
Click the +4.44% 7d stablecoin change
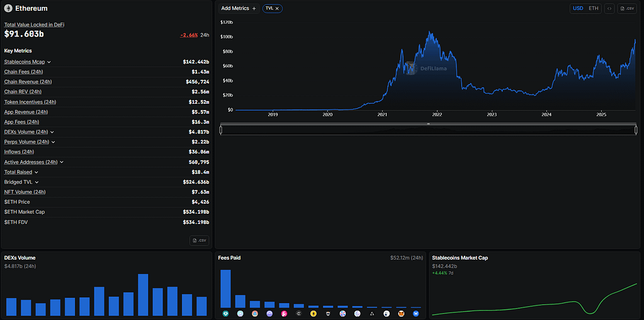(x=443, y=273)
